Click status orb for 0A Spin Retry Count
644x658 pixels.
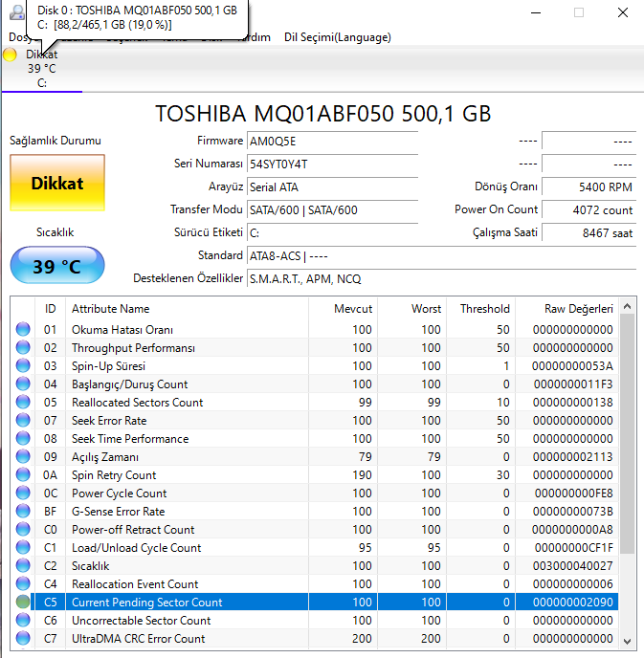point(23,475)
